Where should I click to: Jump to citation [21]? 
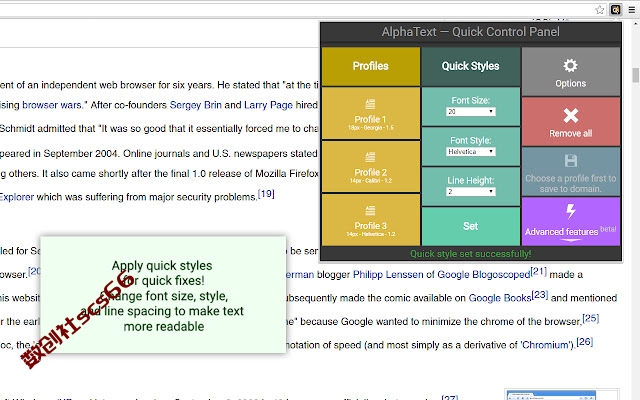[x=538, y=271]
